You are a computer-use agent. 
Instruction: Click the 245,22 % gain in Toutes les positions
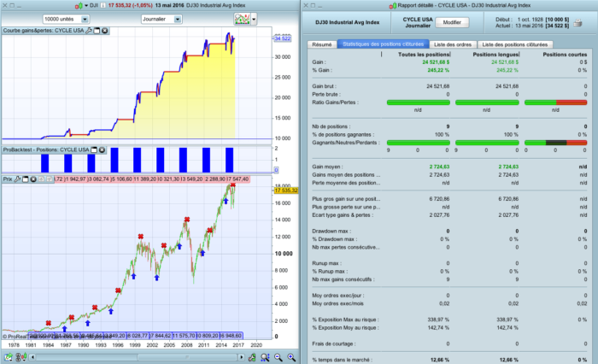click(437, 70)
